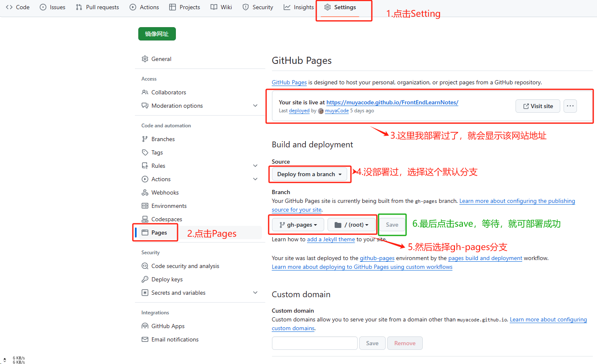
Task: Open the gh-pages branch dropdown
Action: click(x=298, y=225)
